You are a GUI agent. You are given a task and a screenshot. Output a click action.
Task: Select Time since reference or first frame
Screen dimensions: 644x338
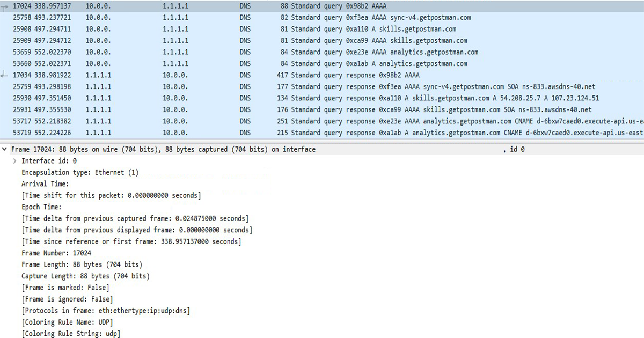click(131, 242)
